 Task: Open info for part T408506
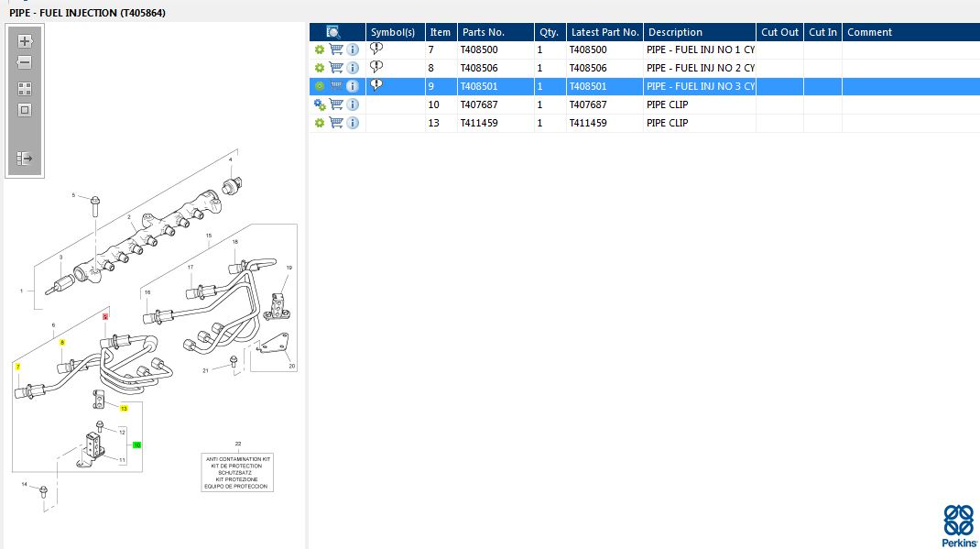tap(353, 68)
